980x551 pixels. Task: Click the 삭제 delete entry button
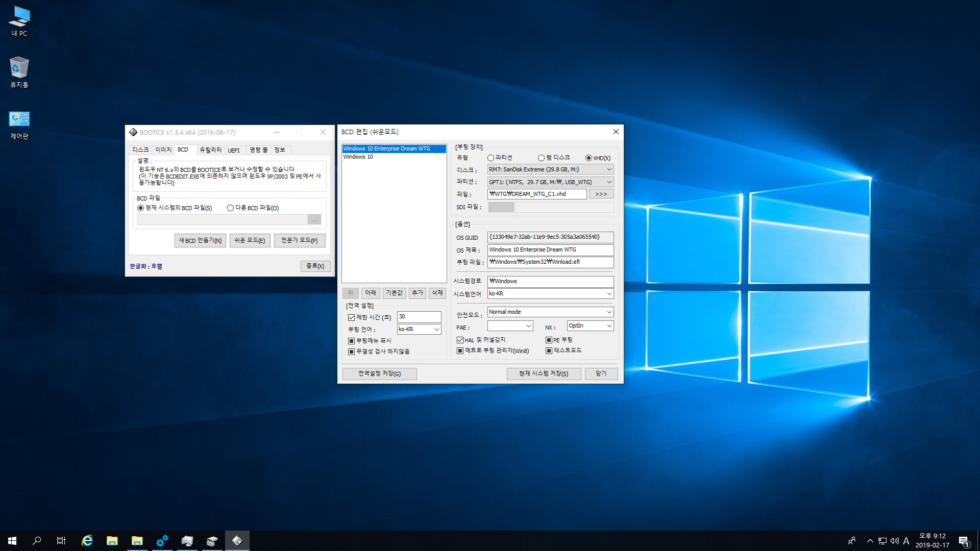pyautogui.click(x=437, y=293)
